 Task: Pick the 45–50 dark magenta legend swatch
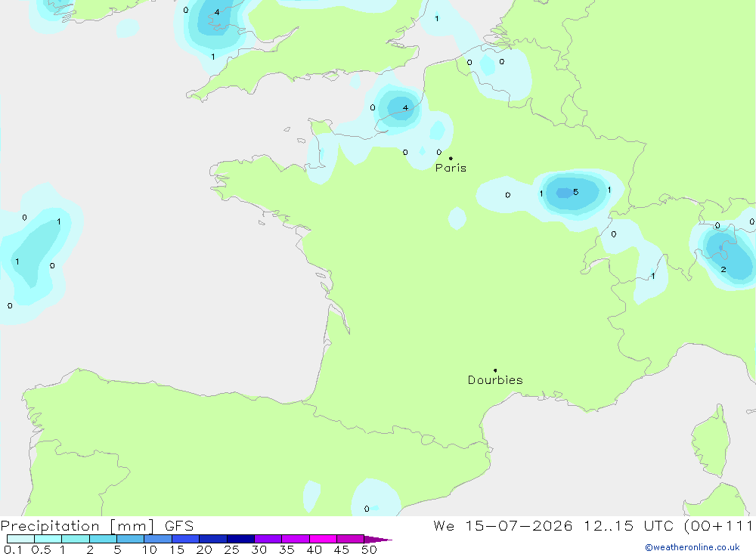pos(351,539)
